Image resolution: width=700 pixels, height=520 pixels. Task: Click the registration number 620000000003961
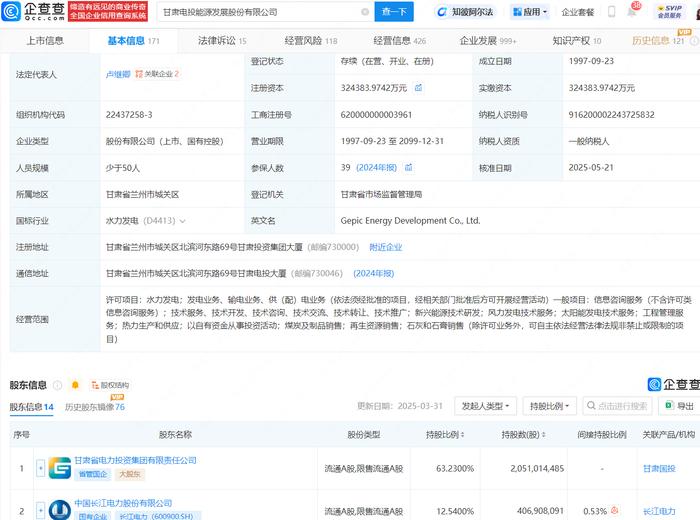coord(376,114)
